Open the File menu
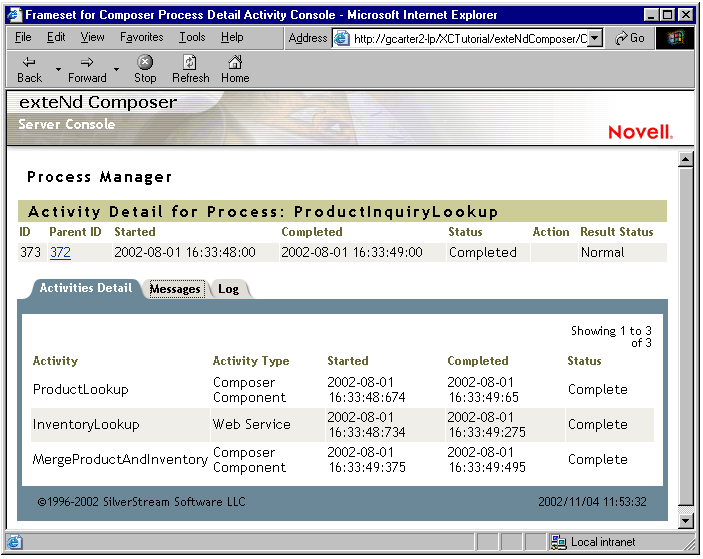The image size is (703, 559). (23, 37)
